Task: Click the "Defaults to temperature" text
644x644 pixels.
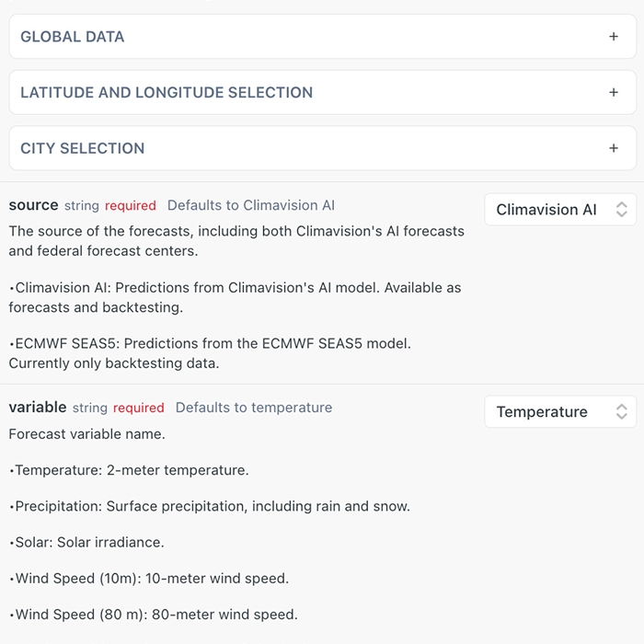Action: coord(254,408)
